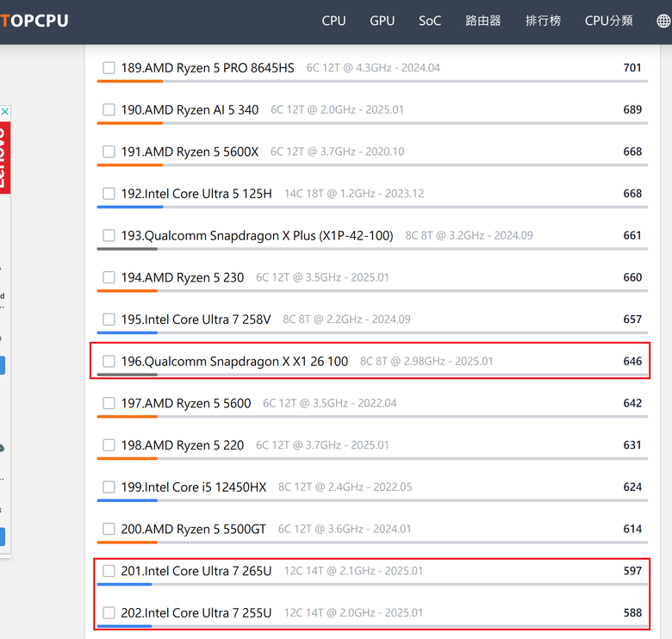Click the '12C 14T @ 2.1GHz - 2025.01' specs text
The image size is (672, 639).
pyautogui.click(x=353, y=571)
